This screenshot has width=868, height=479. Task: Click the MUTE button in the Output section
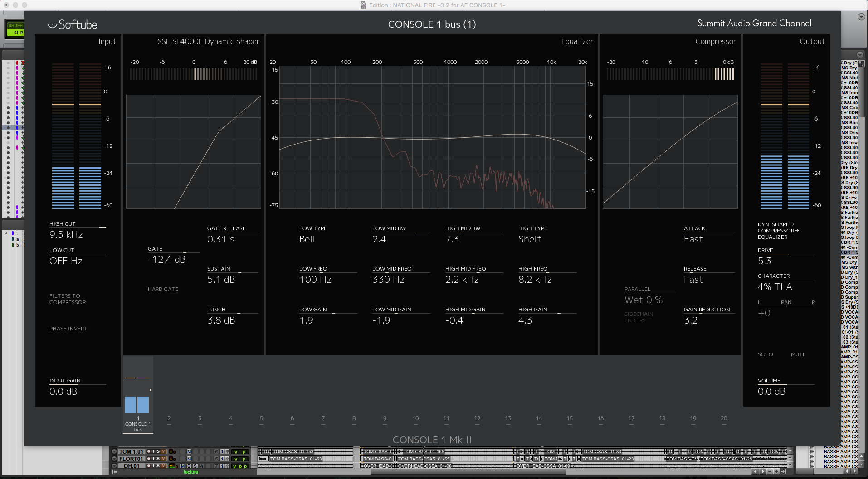(x=798, y=354)
